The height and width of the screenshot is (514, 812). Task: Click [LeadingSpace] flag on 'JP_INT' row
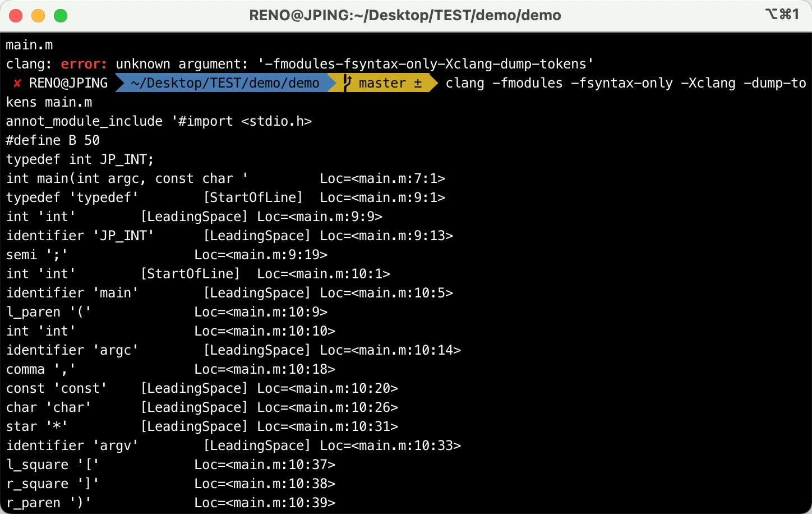257,236
